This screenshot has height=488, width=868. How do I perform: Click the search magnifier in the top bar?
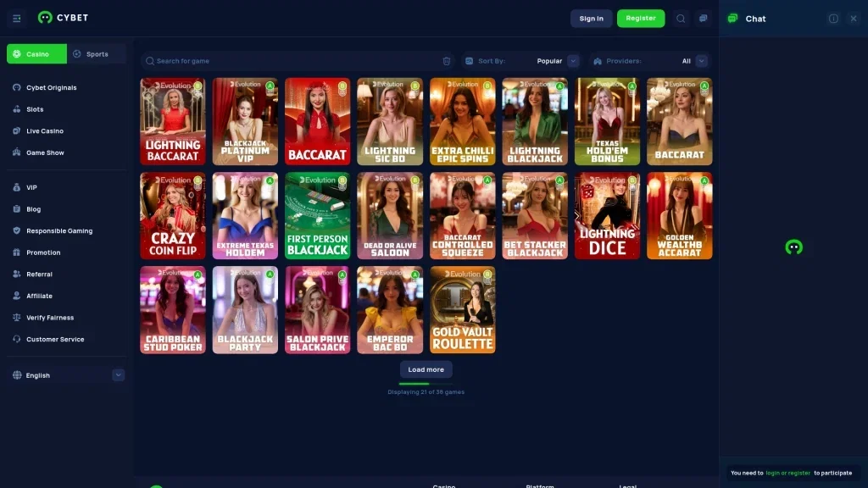click(681, 17)
